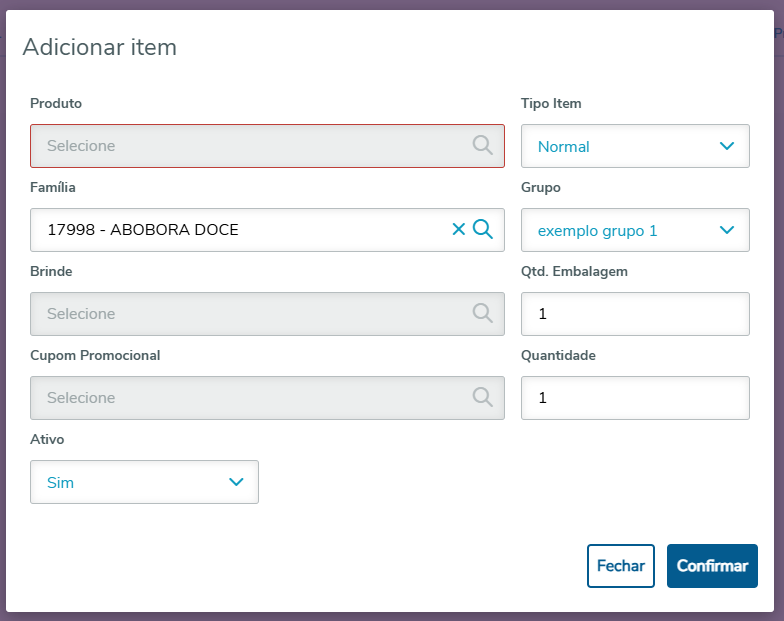
Task: Click into the Quantidade number field
Action: click(635, 398)
